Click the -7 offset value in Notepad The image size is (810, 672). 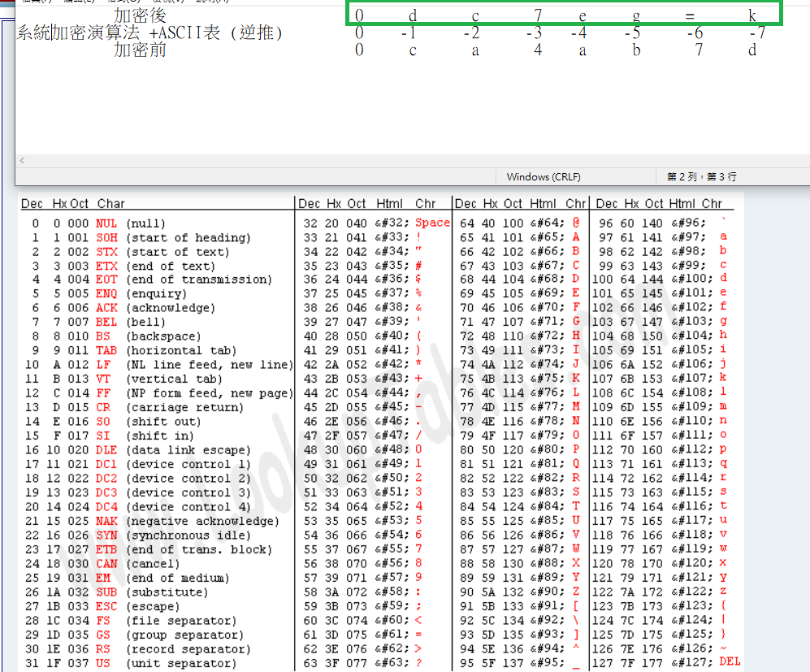tap(758, 33)
